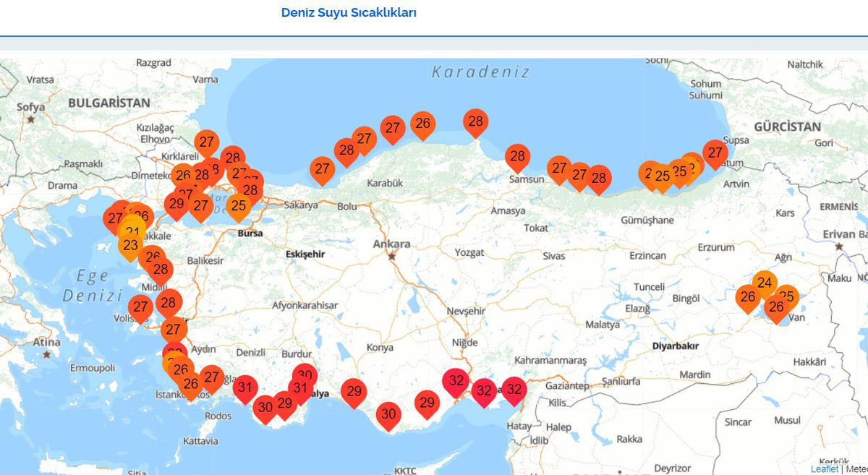The height and width of the screenshot is (475, 868).
Task: Click the Erivan city label
Action: tap(838, 234)
